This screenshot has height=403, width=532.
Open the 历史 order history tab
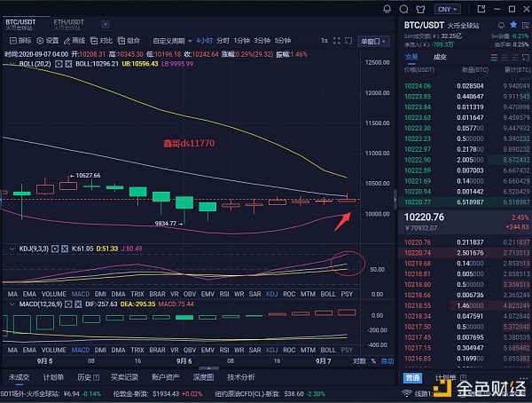click(x=84, y=377)
